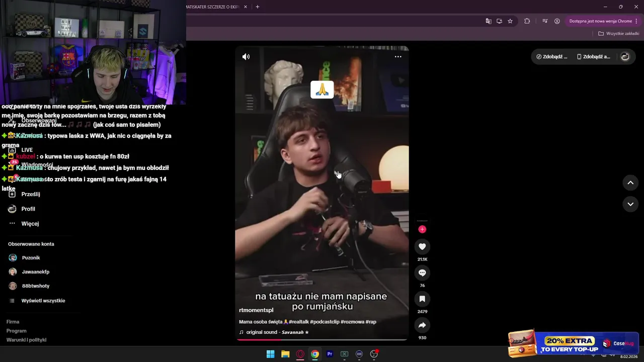Image resolution: width=644 pixels, height=362 pixels.
Task: Click the streamer webcam overlay
Action: click(93, 52)
